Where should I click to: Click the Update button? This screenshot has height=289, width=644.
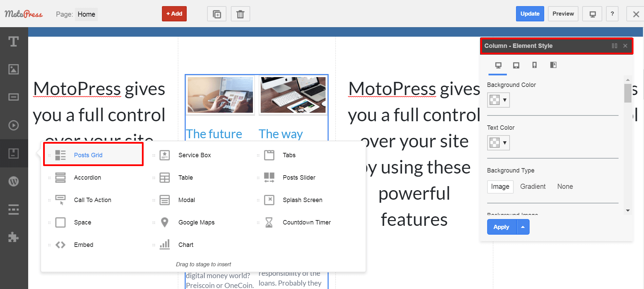[530, 14]
